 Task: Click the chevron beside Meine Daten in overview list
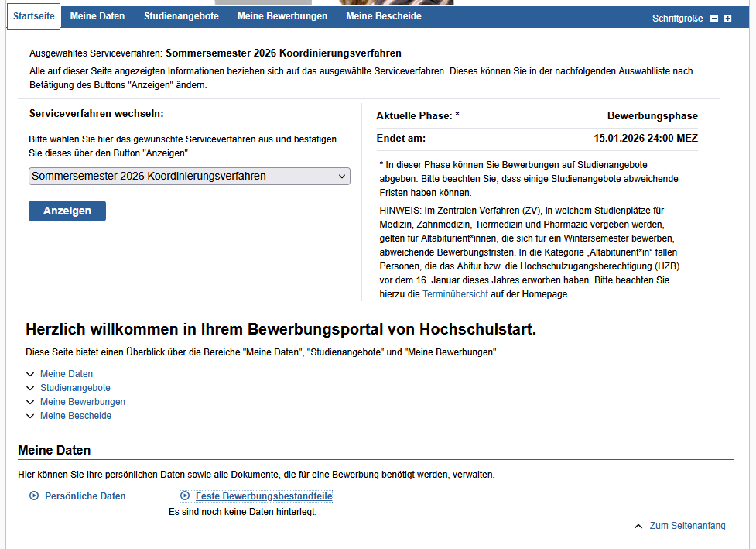pyautogui.click(x=30, y=374)
